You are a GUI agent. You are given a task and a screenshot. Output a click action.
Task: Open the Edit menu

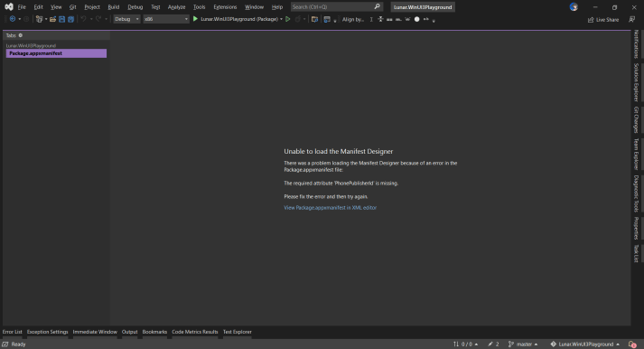pyautogui.click(x=38, y=7)
